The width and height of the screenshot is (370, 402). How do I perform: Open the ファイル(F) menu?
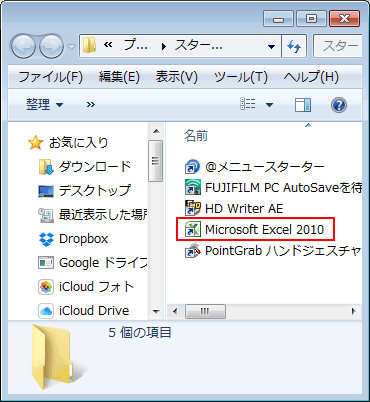pyautogui.click(x=50, y=77)
